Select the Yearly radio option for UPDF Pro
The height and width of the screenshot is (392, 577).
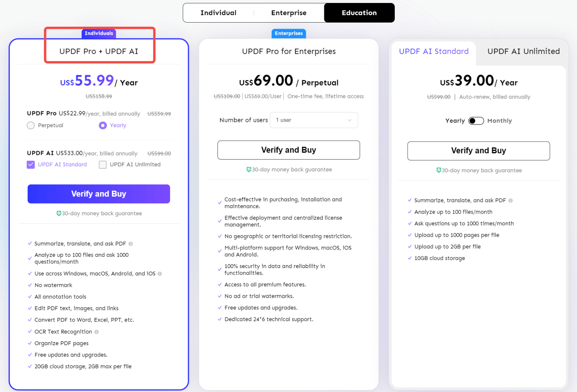pyautogui.click(x=103, y=126)
